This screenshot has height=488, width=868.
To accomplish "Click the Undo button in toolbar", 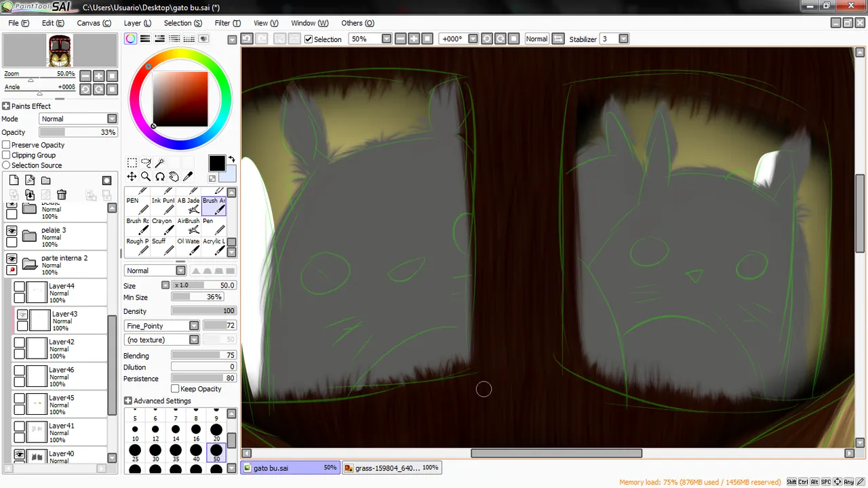I will click(248, 39).
